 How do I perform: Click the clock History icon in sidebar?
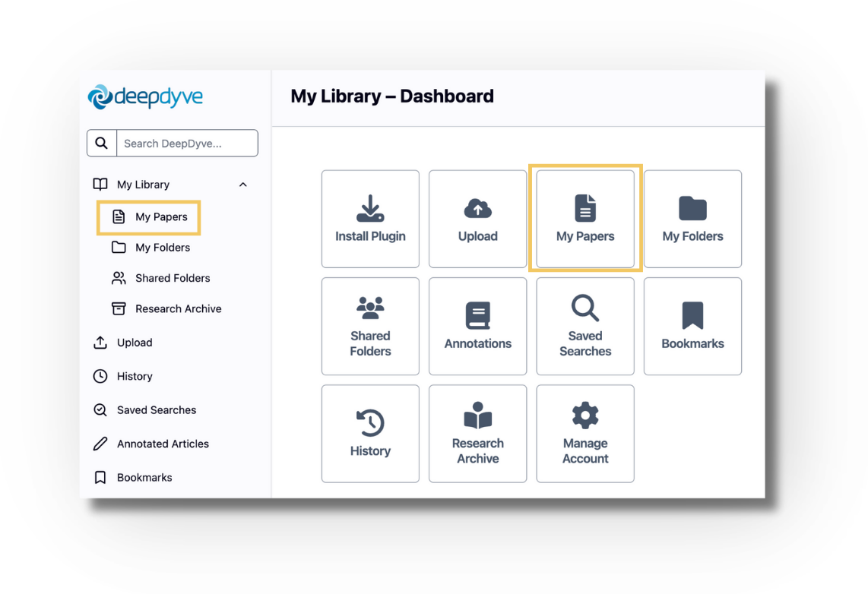point(100,376)
